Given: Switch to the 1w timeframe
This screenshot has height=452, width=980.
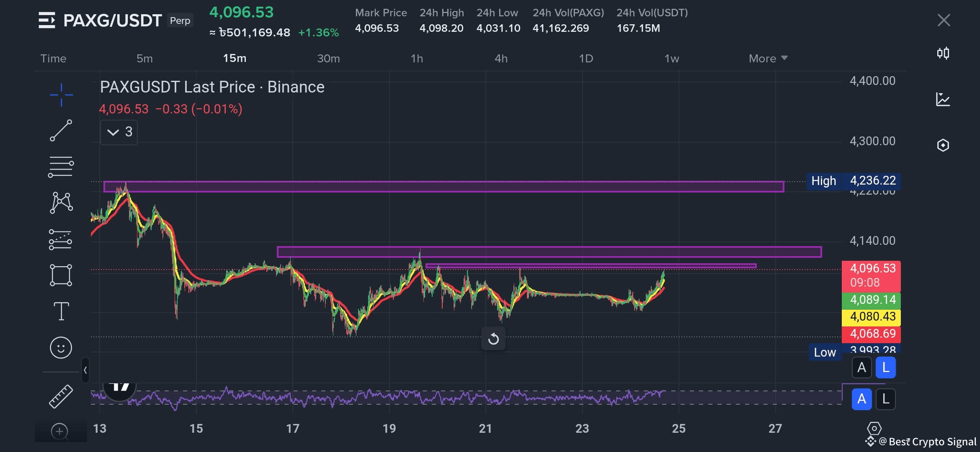Looking at the screenshot, I should 672,58.
